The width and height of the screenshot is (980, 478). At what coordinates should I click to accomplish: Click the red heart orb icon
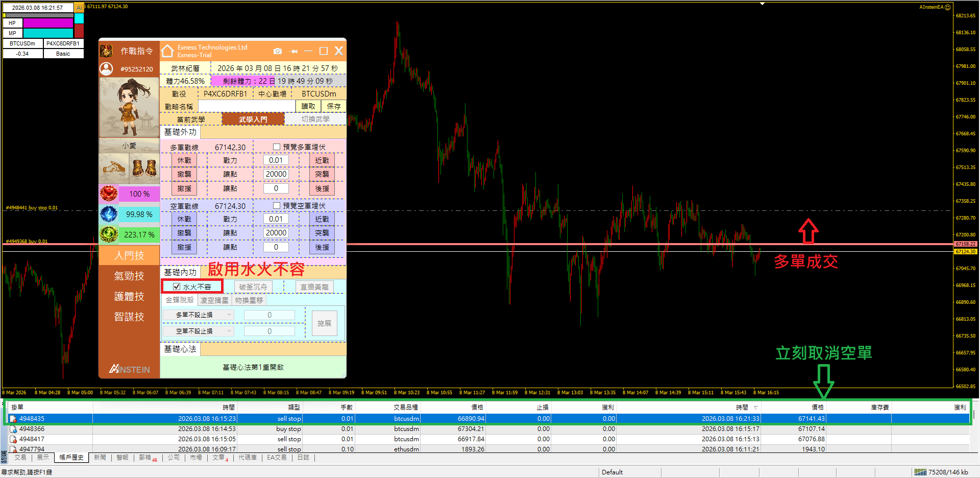109,194
